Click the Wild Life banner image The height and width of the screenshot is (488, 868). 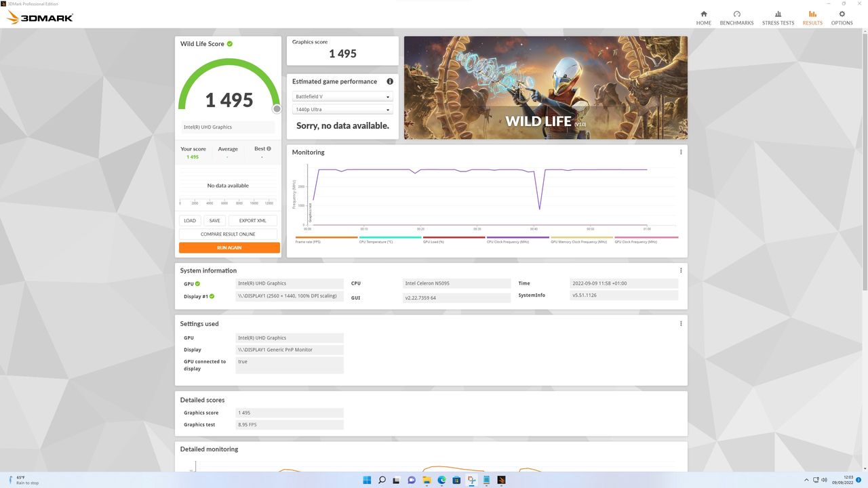(x=546, y=88)
